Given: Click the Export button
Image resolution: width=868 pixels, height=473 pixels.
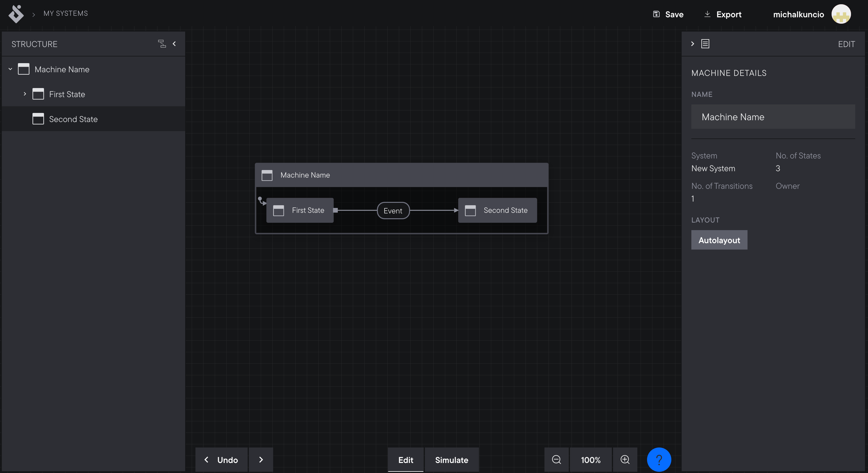Looking at the screenshot, I should [723, 15].
